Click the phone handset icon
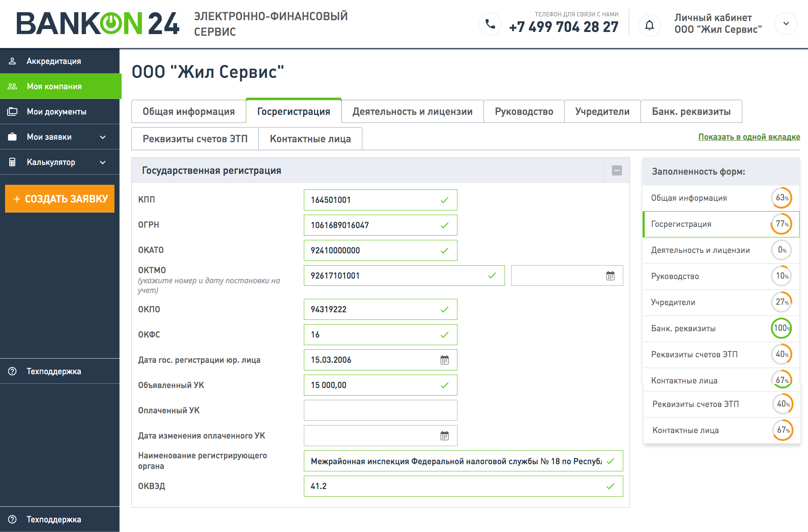 tap(490, 24)
